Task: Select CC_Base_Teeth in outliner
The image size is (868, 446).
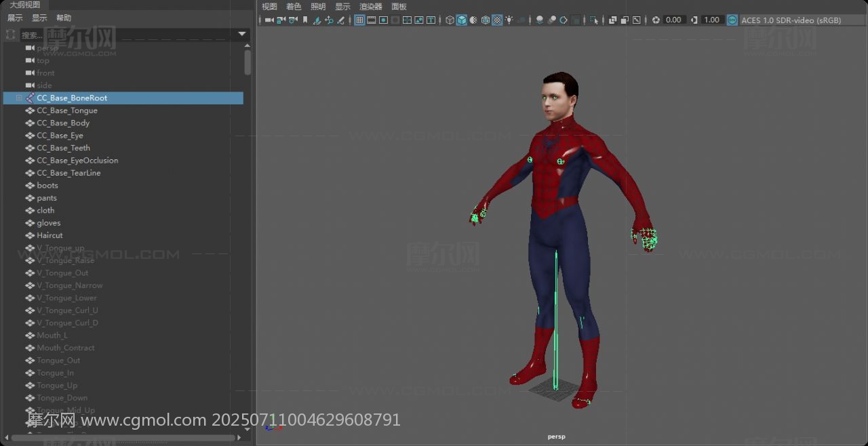Action: point(63,148)
